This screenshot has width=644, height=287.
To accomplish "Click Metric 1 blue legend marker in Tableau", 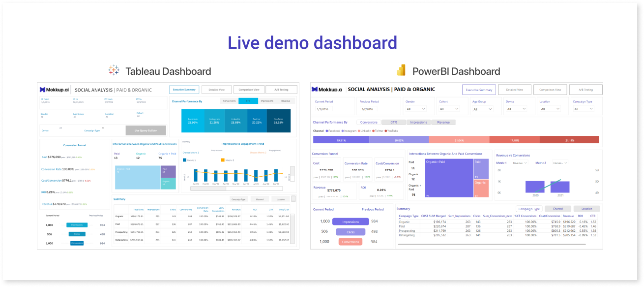I will (184, 160).
